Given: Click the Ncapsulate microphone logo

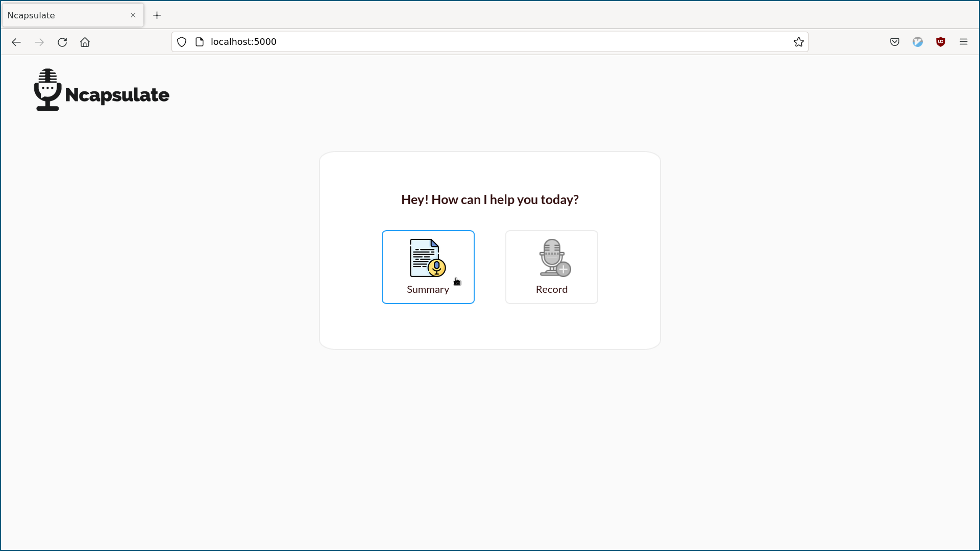Looking at the screenshot, I should (x=47, y=90).
